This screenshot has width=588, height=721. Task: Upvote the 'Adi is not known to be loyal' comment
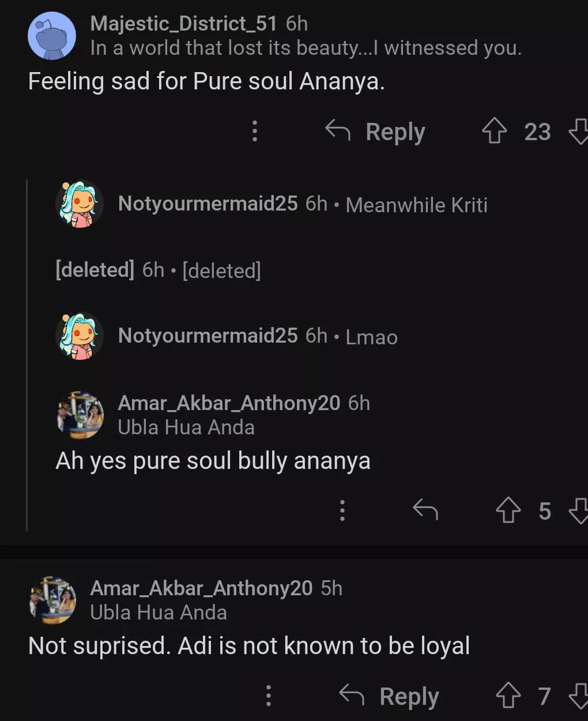click(508, 696)
